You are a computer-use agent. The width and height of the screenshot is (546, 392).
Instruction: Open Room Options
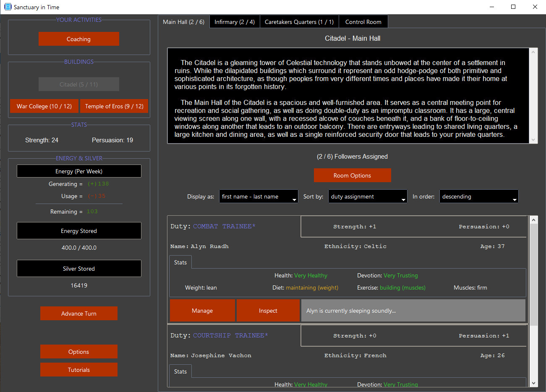pyautogui.click(x=352, y=175)
